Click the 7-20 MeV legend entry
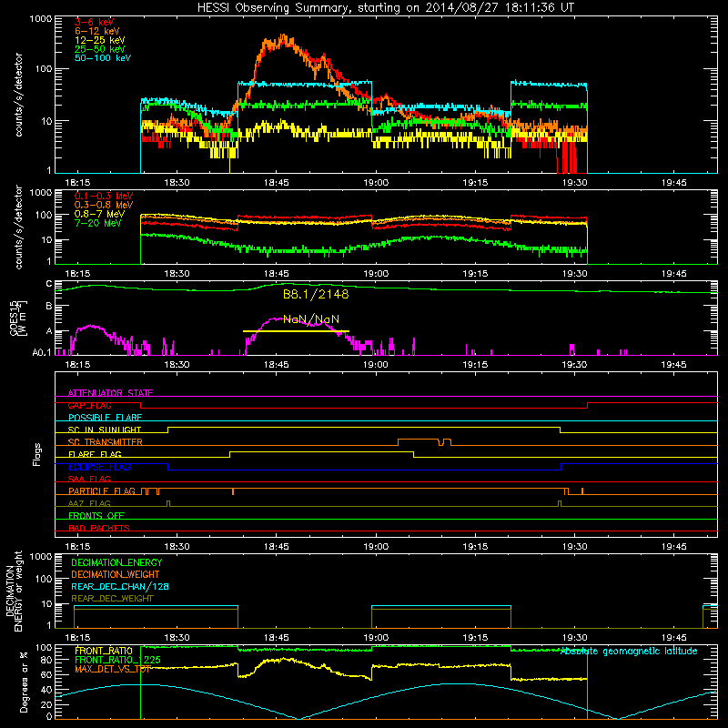Viewport: 728px width, 728px height. (98, 223)
